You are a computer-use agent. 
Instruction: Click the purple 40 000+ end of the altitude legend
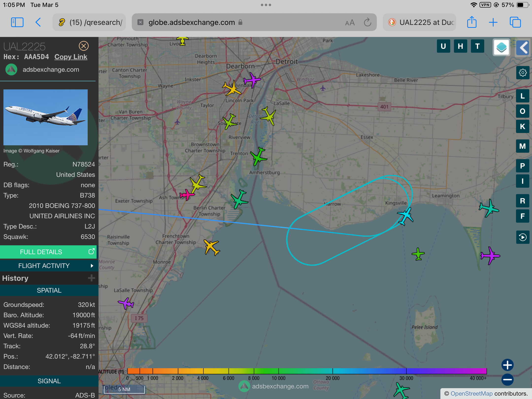(x=478, y=371)
